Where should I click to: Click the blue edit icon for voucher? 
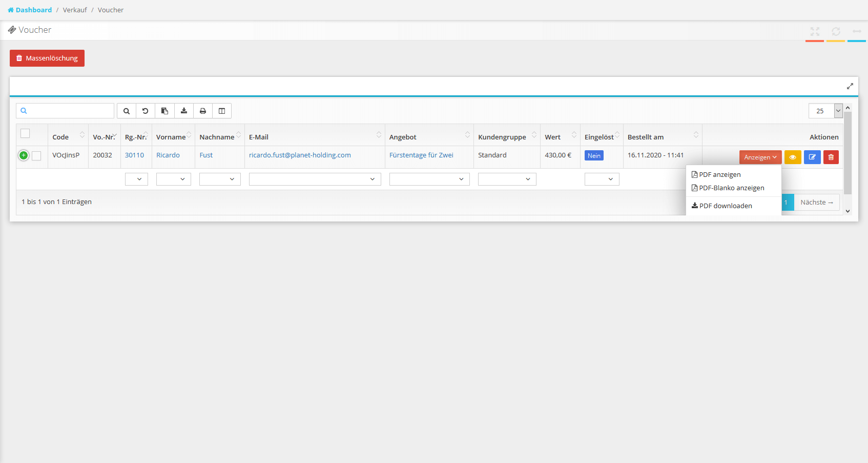click(x=812, y=157)
